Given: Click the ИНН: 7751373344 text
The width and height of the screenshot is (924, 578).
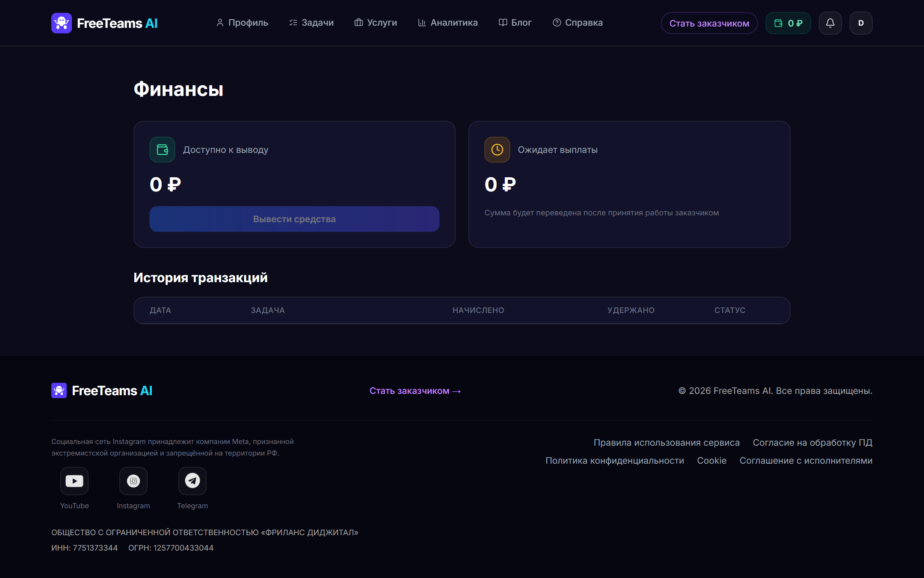Looking at the screenshot, I should (x=84, y=548).
